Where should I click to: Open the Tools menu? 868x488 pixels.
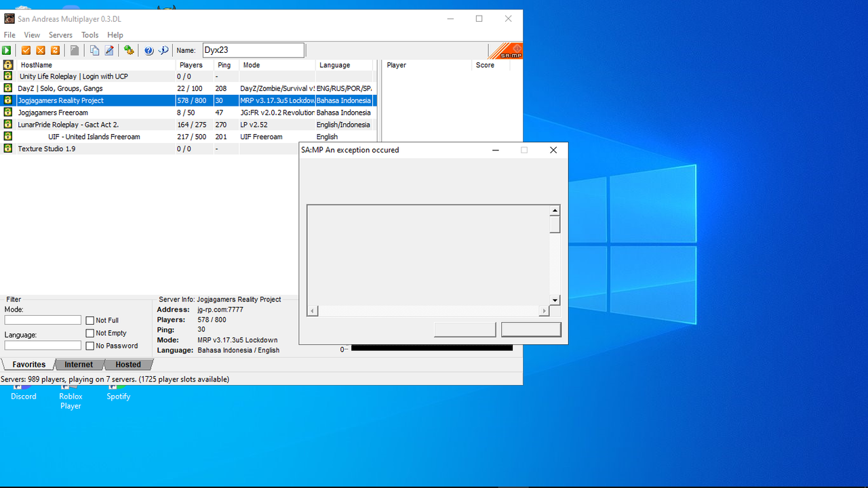[90, 35]
